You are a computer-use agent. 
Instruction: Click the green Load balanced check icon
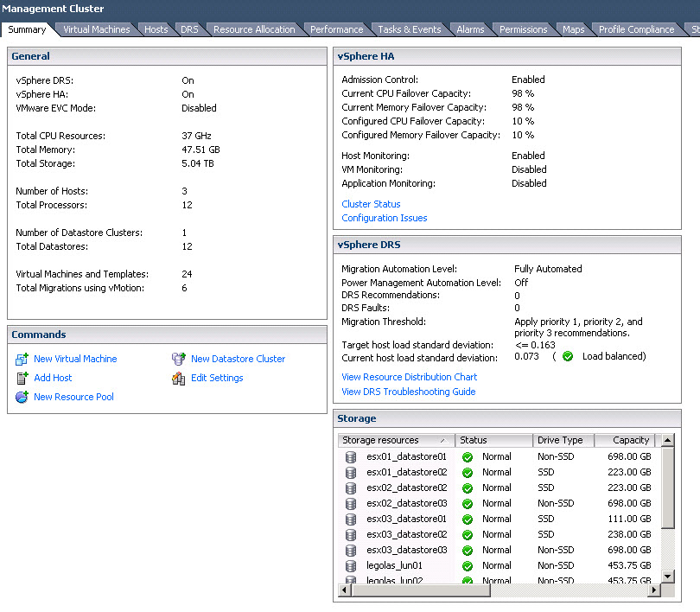[568, 356]
